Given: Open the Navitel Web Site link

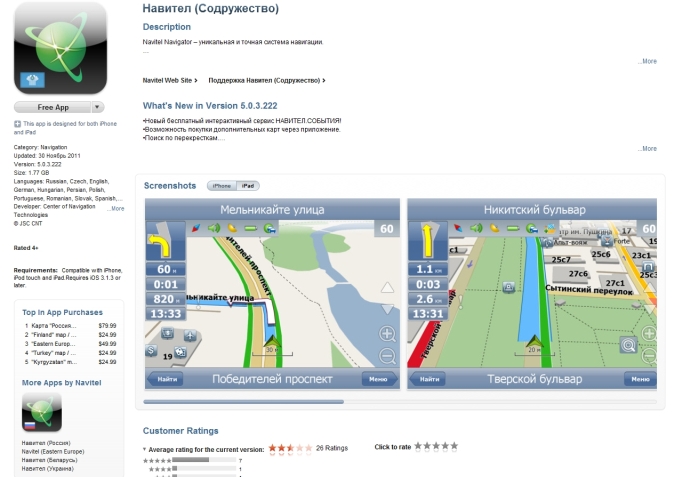Looking at the screenshot, I should pos(168,80).
